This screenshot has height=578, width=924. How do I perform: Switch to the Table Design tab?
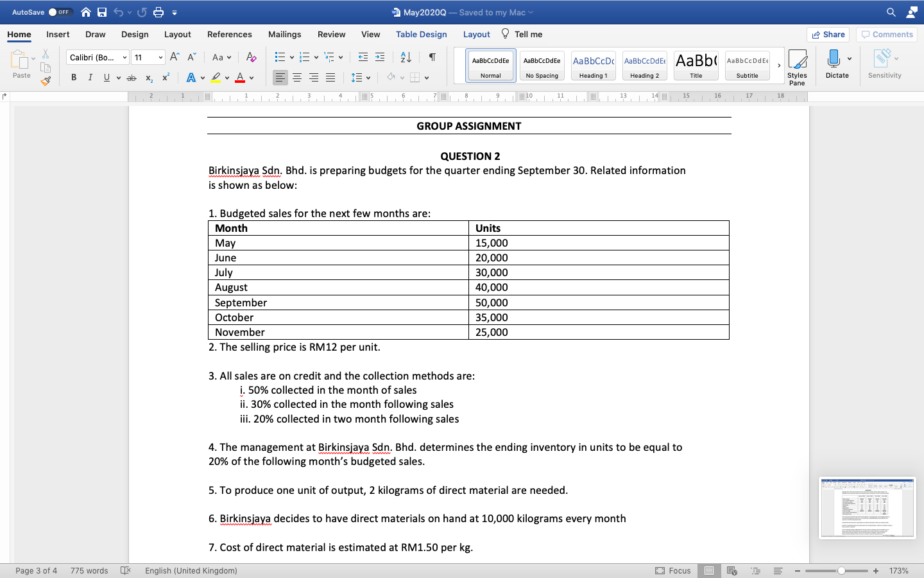(421, 34)
